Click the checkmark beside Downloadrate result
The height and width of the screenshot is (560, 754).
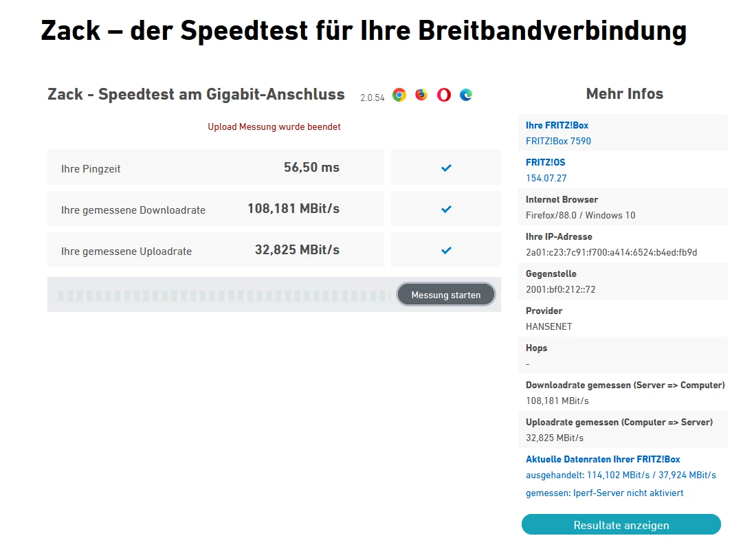pos(446,209)
